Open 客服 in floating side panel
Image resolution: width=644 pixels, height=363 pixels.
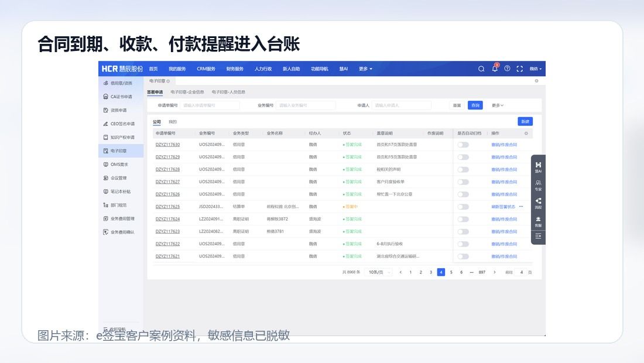pos(538,222)
